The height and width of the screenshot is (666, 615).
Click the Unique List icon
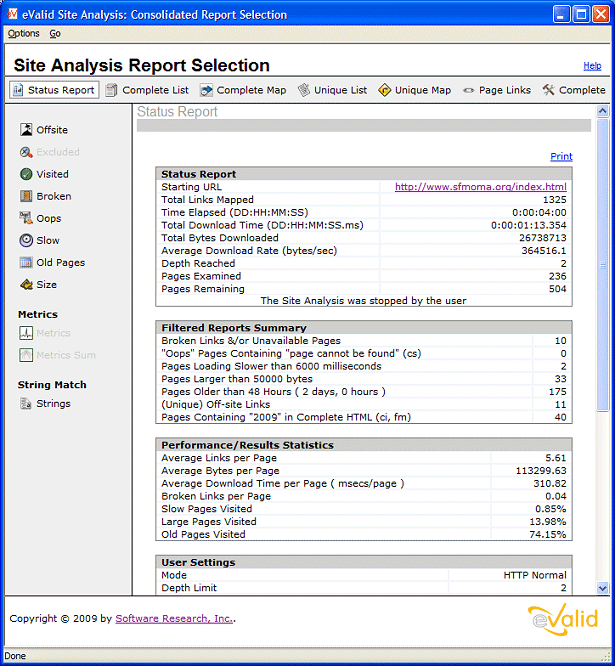(304, 90)
